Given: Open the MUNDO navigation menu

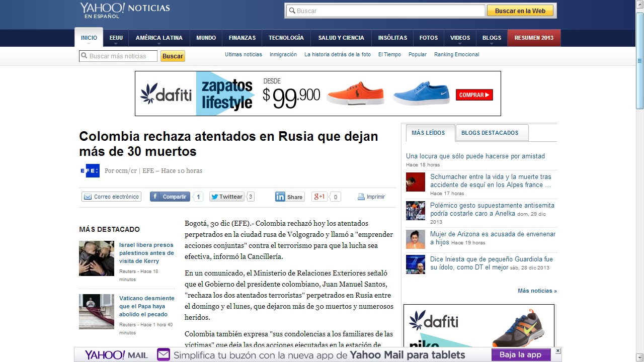Looking at the screenshot, I should point(206,38).
